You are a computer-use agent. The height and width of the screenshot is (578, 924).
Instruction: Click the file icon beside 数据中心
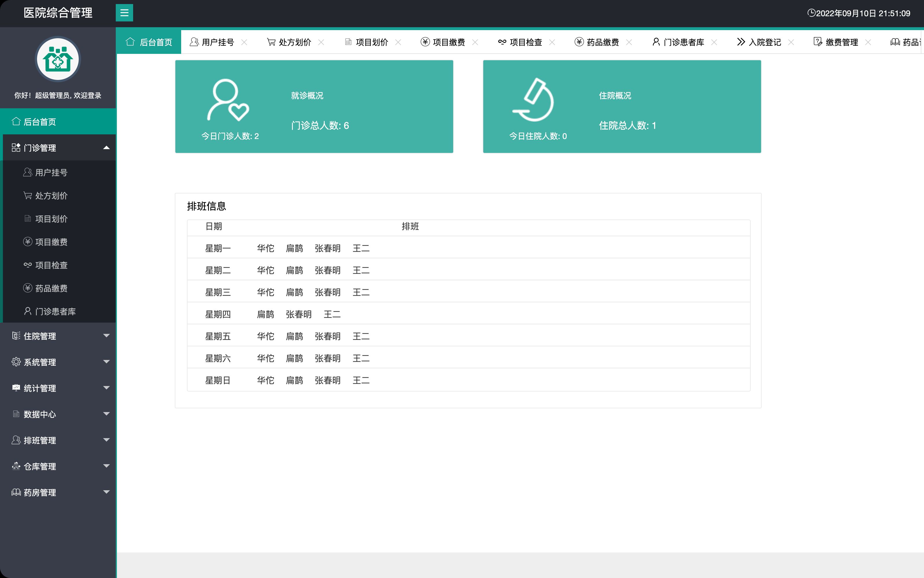[16, 414]
